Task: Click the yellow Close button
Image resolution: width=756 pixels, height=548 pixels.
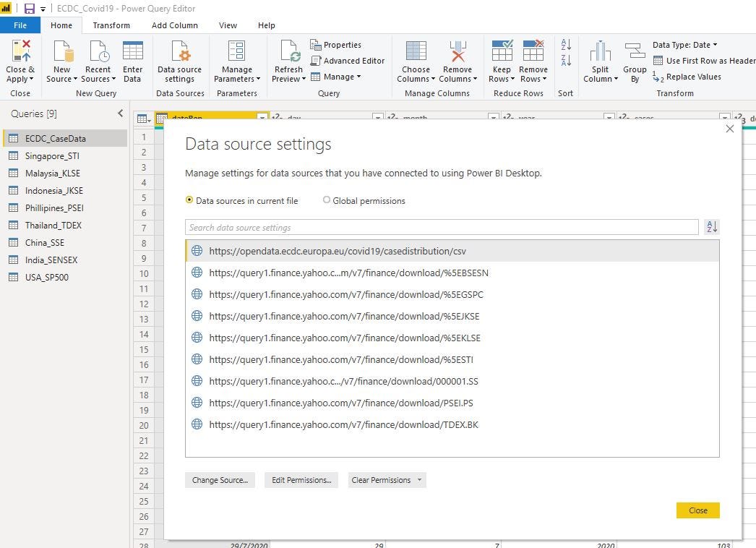Action: [x=697, y=510]
